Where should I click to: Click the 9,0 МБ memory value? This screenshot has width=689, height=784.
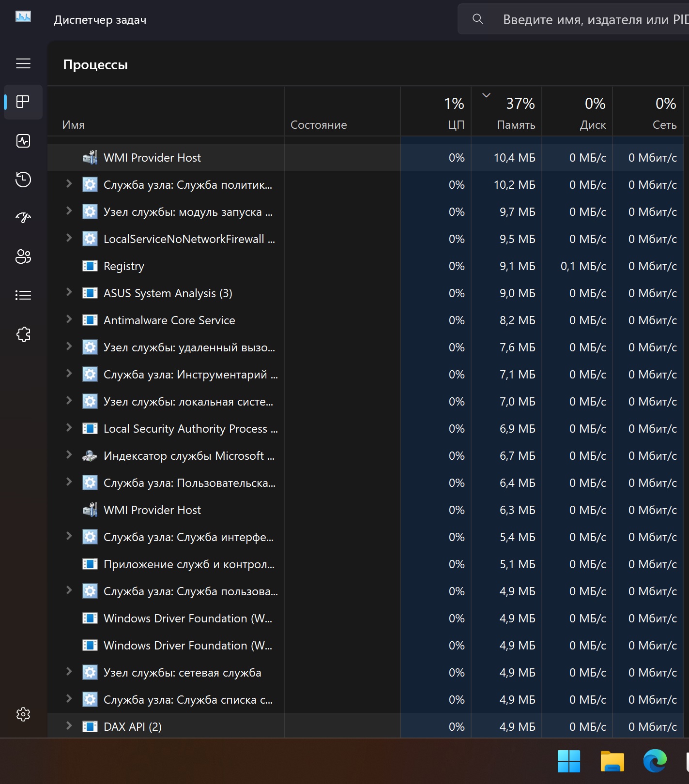(518, 293)
